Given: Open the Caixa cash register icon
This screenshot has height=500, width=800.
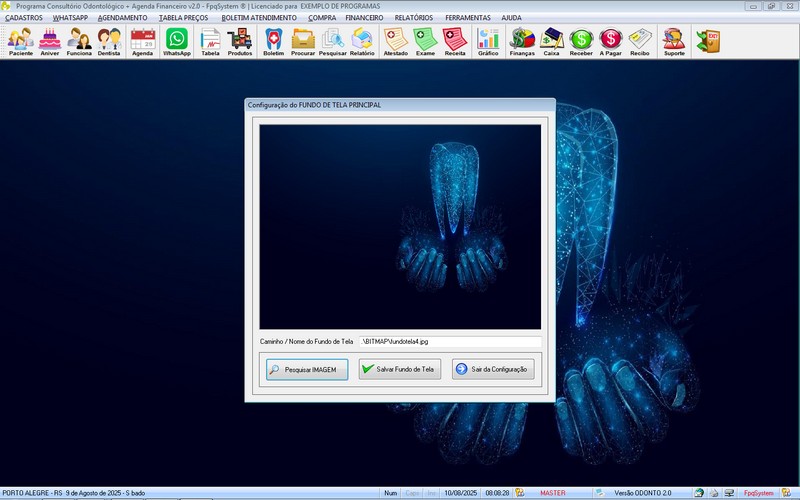Looking at the screenshot, I should pos(551,41).
